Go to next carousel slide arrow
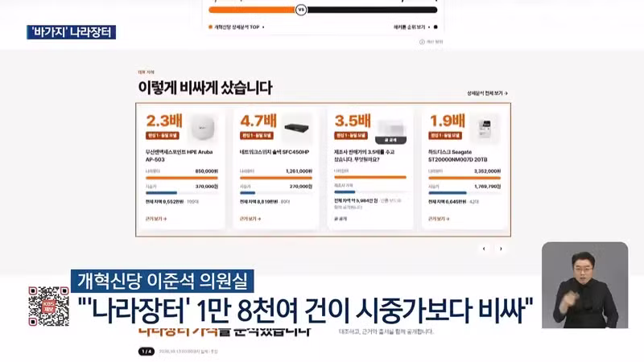The height and width of the screenshot is (362, 644). point(501,249)
